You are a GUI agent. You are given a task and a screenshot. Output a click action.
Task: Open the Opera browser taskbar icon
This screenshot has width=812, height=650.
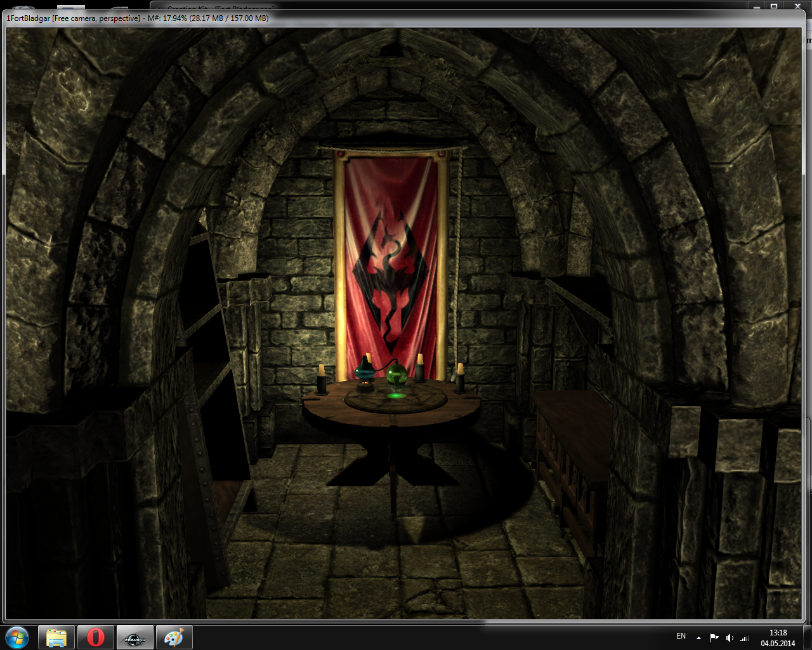[96, 637]
